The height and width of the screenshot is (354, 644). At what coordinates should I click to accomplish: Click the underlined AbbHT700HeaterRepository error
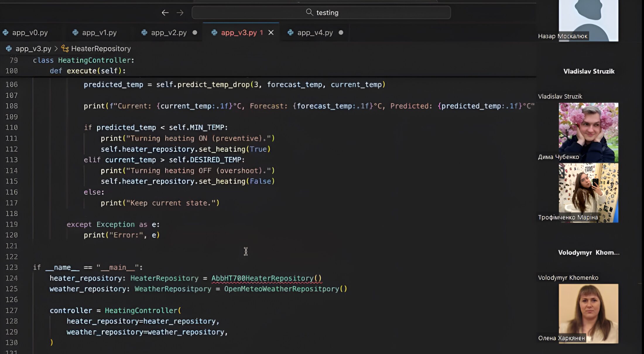262,278
